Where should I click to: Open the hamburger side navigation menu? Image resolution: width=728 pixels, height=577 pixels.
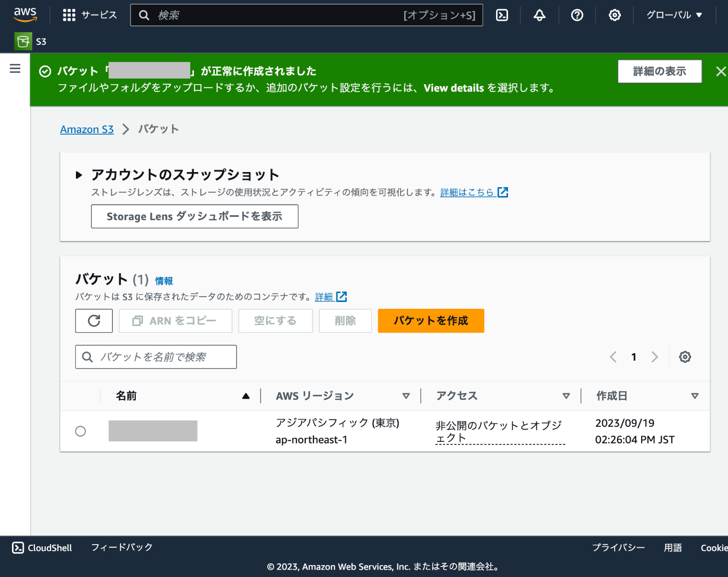pos(15,68)
